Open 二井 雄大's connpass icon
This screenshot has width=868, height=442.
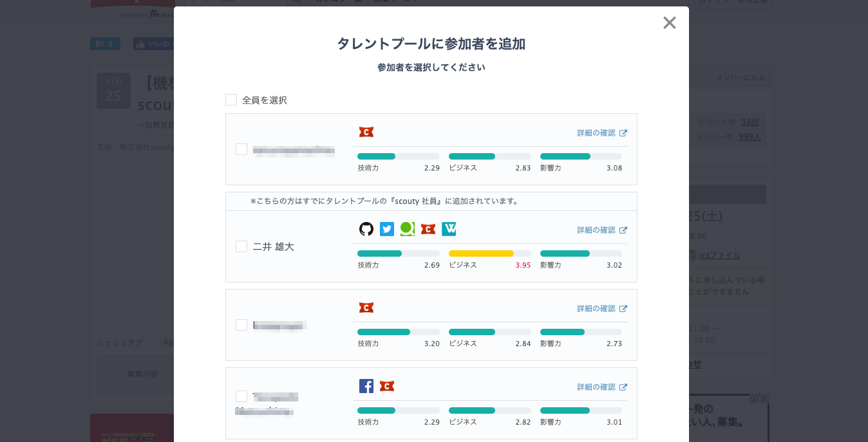(x=428, y=229)
